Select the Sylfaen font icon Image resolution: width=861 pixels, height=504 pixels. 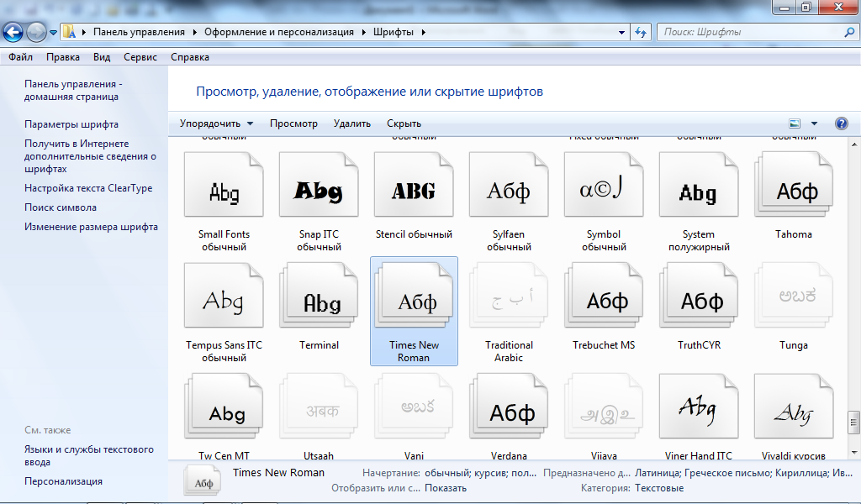[509, 184]
